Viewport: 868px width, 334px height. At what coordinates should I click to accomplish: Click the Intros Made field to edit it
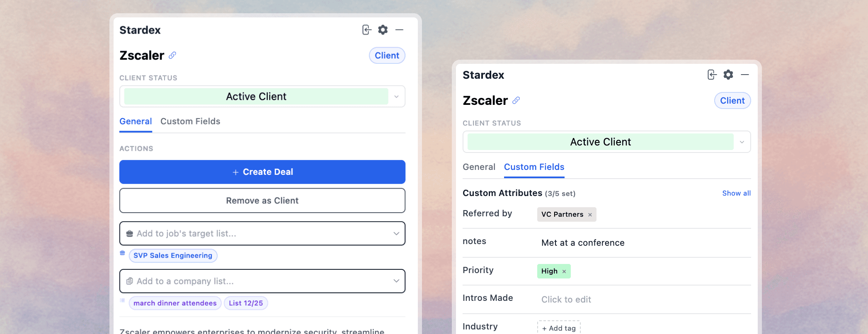pyautogui.click(x=566, y=299)
